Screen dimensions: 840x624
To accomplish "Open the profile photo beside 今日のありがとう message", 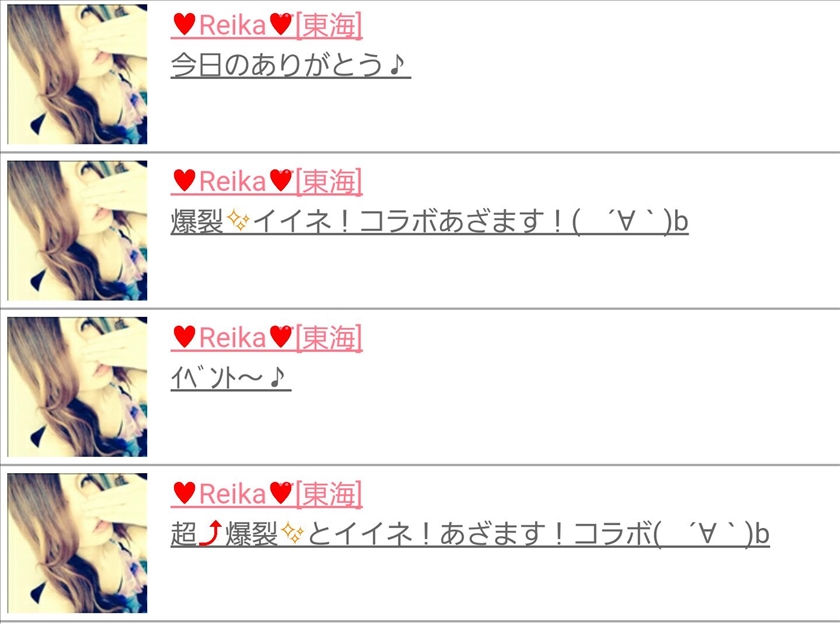I will tap(77, 74).
